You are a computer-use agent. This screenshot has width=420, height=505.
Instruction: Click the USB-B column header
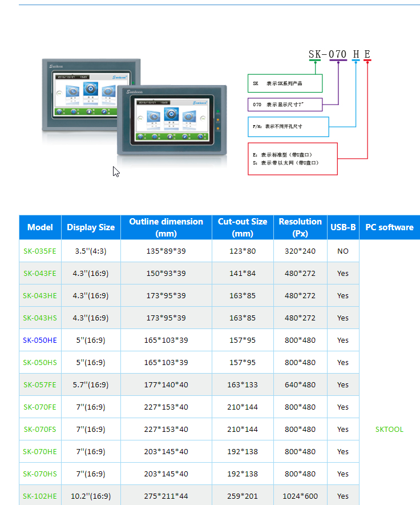click(343, 227)
